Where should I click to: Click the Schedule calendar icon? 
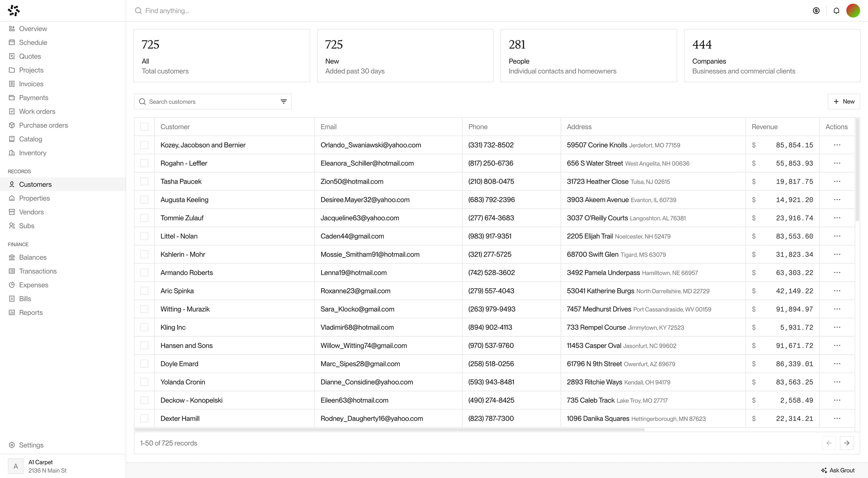(x=12, y=43)
